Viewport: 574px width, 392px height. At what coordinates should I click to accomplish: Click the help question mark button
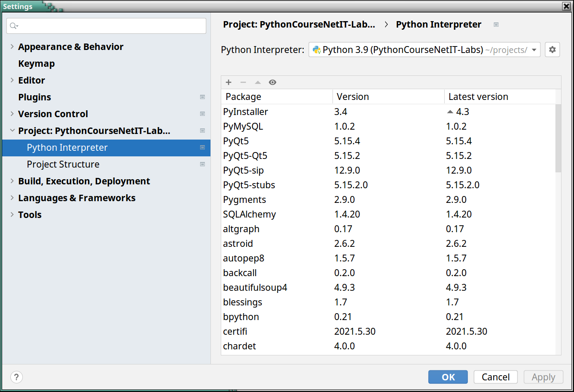(x=16, y=377)
